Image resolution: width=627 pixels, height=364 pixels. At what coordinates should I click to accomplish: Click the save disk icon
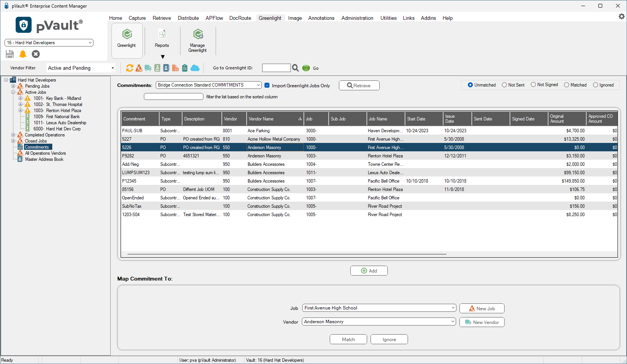coord(10,54)
